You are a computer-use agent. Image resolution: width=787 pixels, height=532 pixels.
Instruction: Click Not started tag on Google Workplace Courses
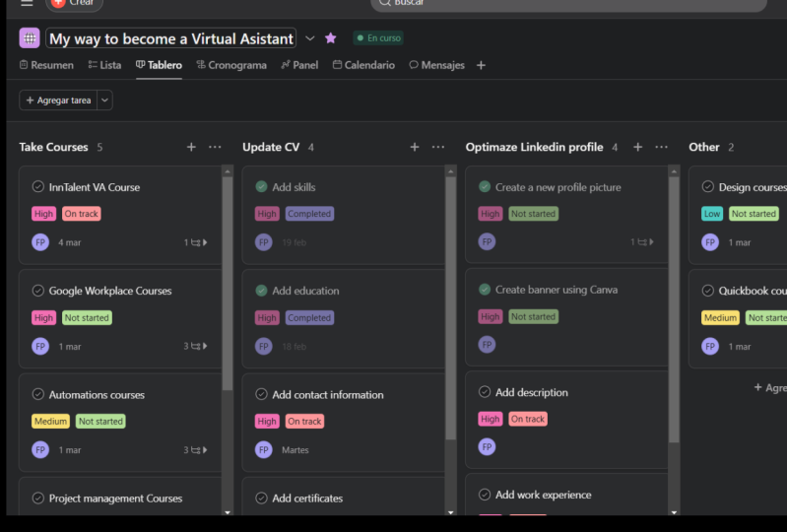[x=87, y=317]
